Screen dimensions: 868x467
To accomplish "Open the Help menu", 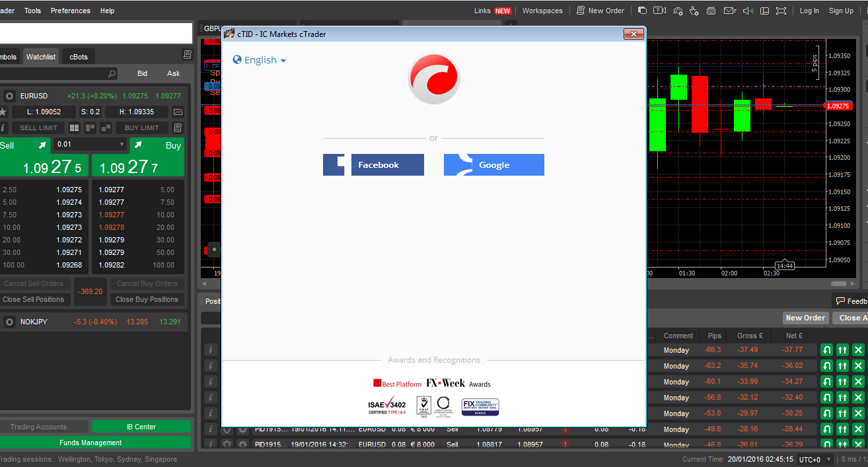I will (107, 11).
